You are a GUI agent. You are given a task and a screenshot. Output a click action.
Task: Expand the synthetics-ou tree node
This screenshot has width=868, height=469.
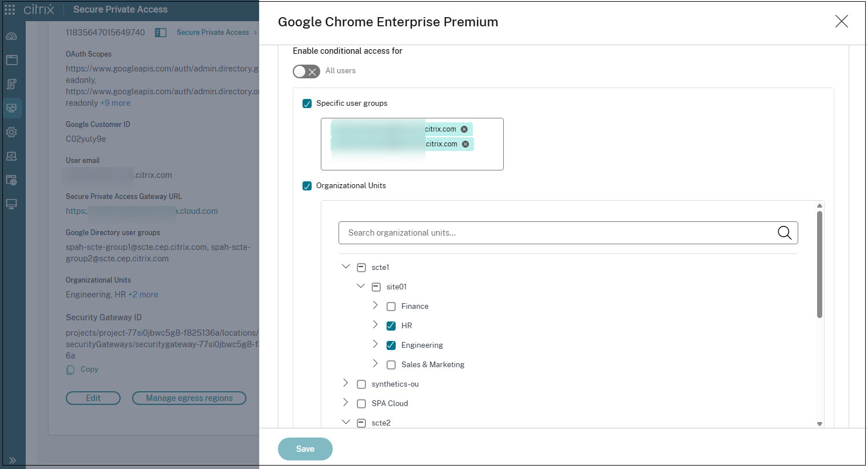click(x=345, y=383)
